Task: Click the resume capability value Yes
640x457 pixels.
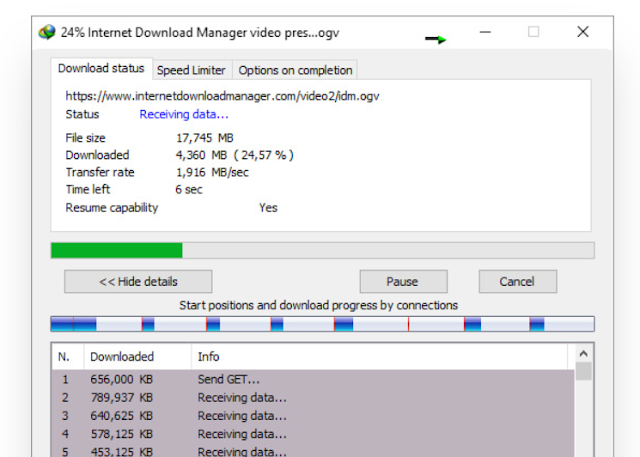Action: click(x=268, y=208)
